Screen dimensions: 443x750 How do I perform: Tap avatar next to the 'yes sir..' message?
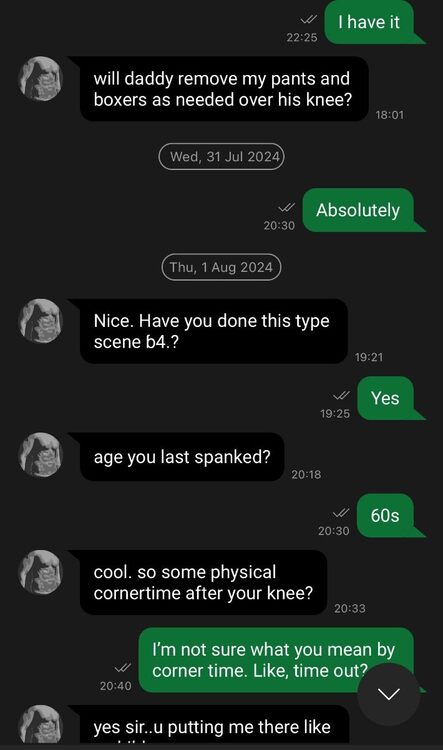[41, 725]
